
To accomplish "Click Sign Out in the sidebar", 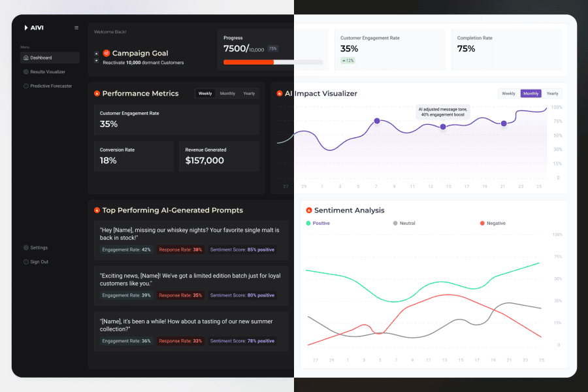I will 36,262.
